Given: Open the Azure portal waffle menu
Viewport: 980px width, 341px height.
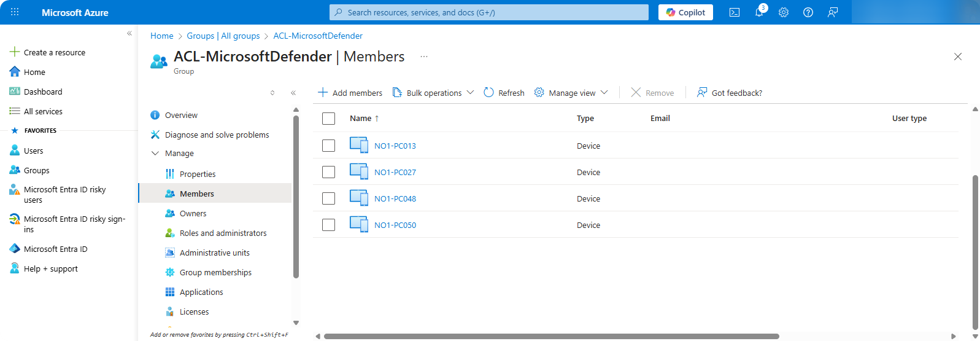Looking at the screenshot, I should coord(15,12).
